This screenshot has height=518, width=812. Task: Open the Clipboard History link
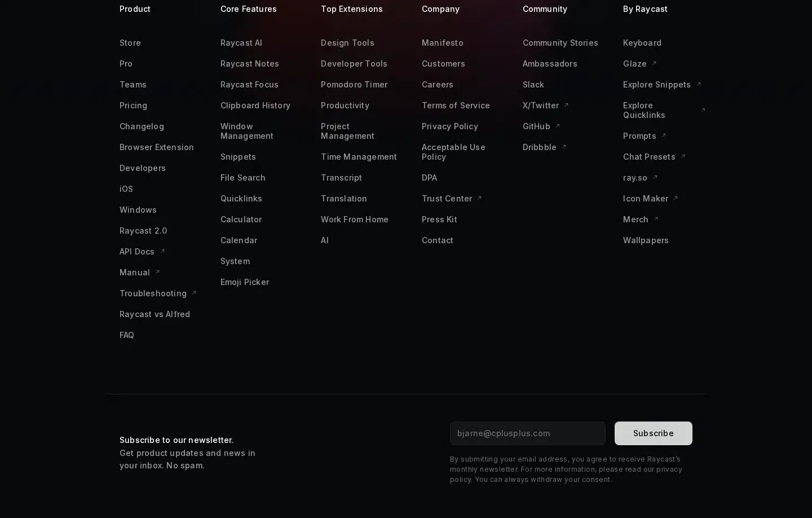pos(255,106)
